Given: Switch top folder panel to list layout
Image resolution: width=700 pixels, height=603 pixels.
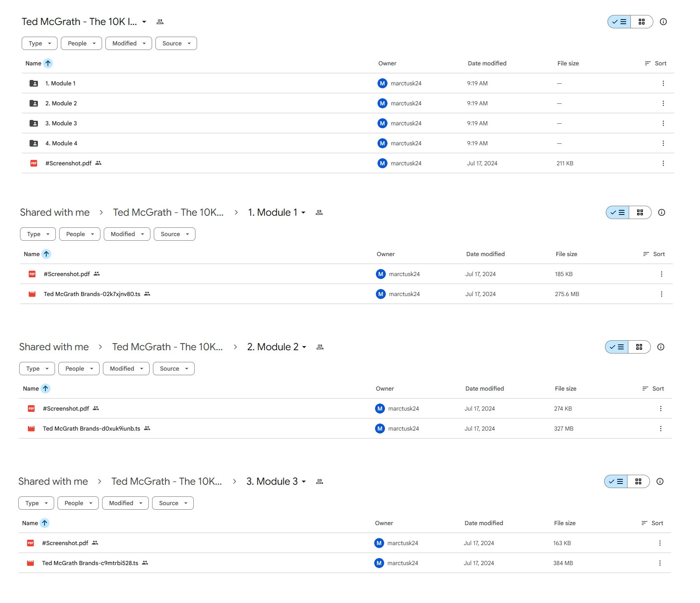Looking at the screenshot, I should (x=619, y=22).
